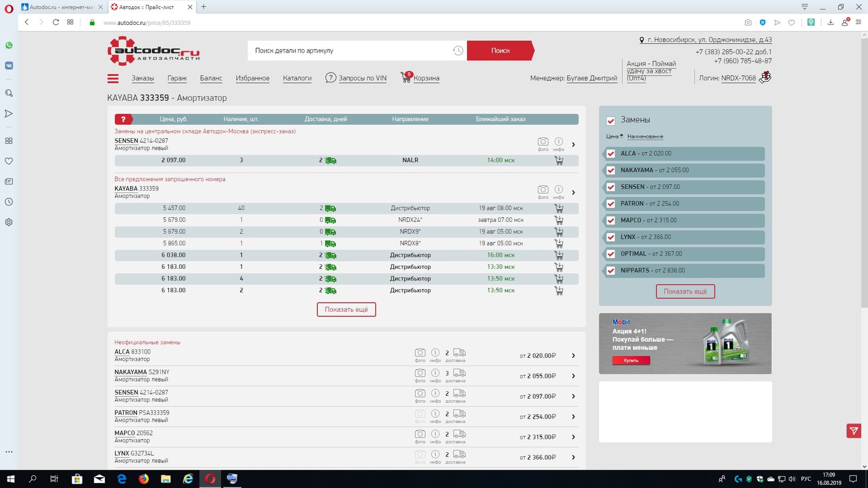Screen dimensions: 868x488
Task: Open the Каталоги menu
Action: tap(297, 78)
